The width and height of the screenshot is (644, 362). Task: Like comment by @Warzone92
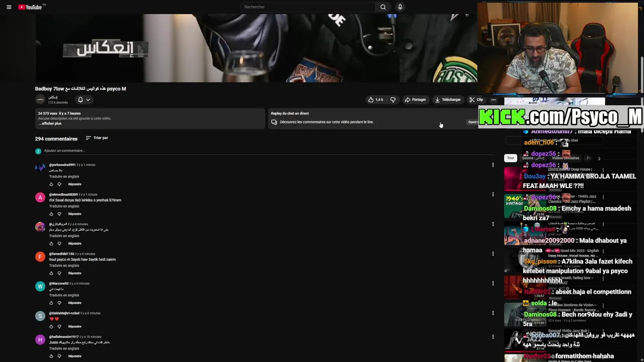click(x=51, y=303)
